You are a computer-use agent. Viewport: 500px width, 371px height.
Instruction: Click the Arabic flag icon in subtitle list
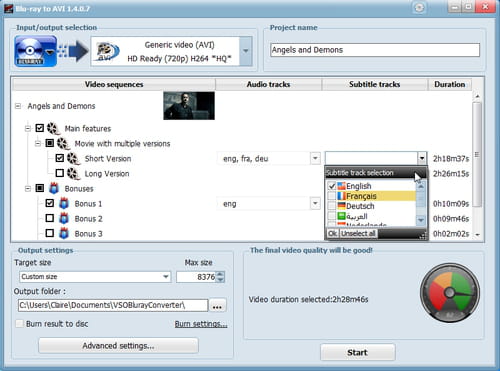341,216
